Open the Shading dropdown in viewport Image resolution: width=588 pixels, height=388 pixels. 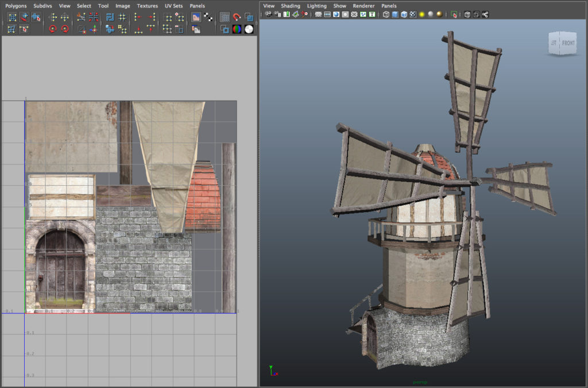point(290,6)
